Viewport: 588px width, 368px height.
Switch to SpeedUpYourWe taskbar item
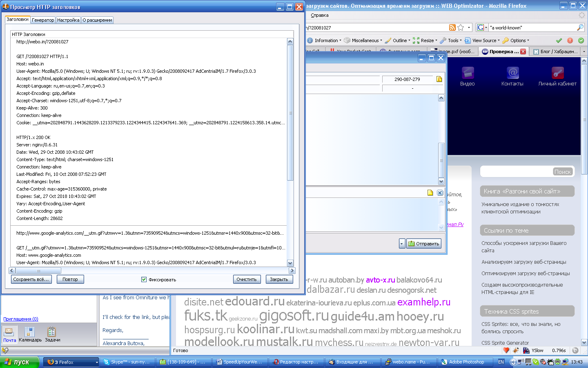pos(241,362)
